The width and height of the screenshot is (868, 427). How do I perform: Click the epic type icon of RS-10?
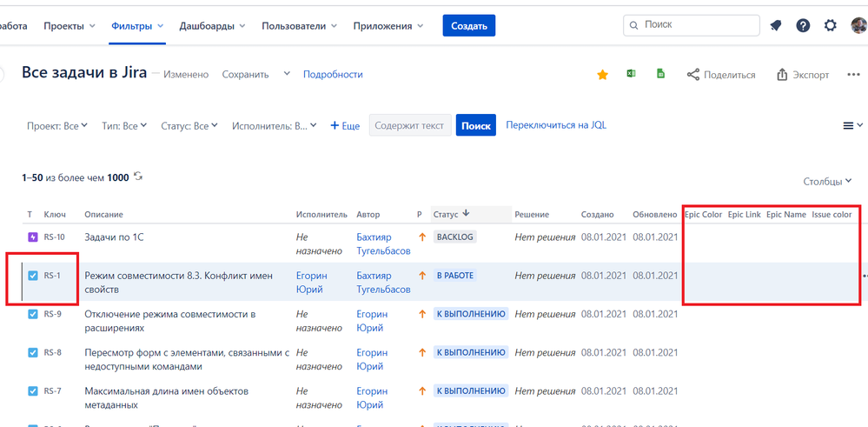click(33, 237)
